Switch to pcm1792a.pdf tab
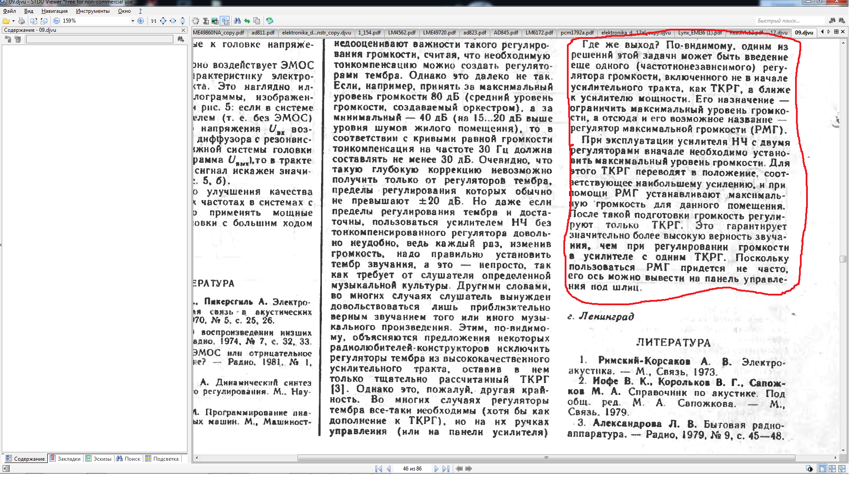Screen dimensions: 868x489 point(577,32)
